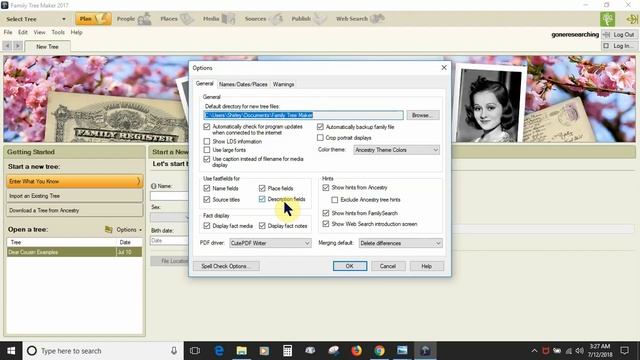Image resolution: width=640 pixels, height=360 pixels.
Task: Toggle Show hints from Ancestry
Action: [326, 187]
